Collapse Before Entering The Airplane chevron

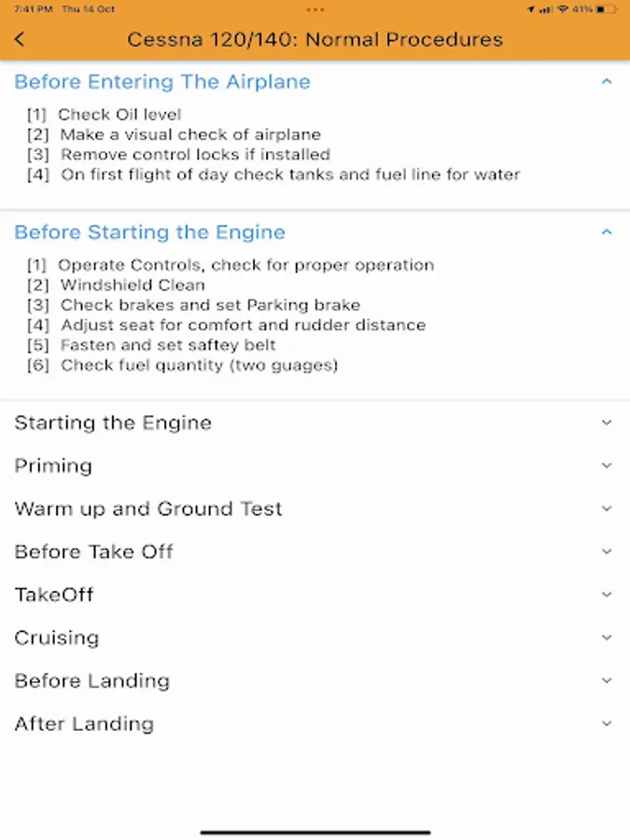click(607, 82)
